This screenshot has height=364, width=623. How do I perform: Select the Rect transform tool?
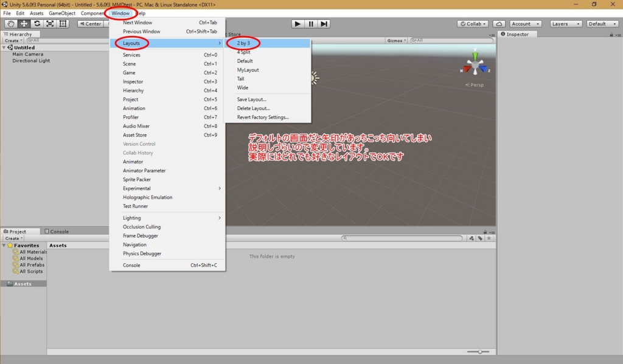pos(63,24)
